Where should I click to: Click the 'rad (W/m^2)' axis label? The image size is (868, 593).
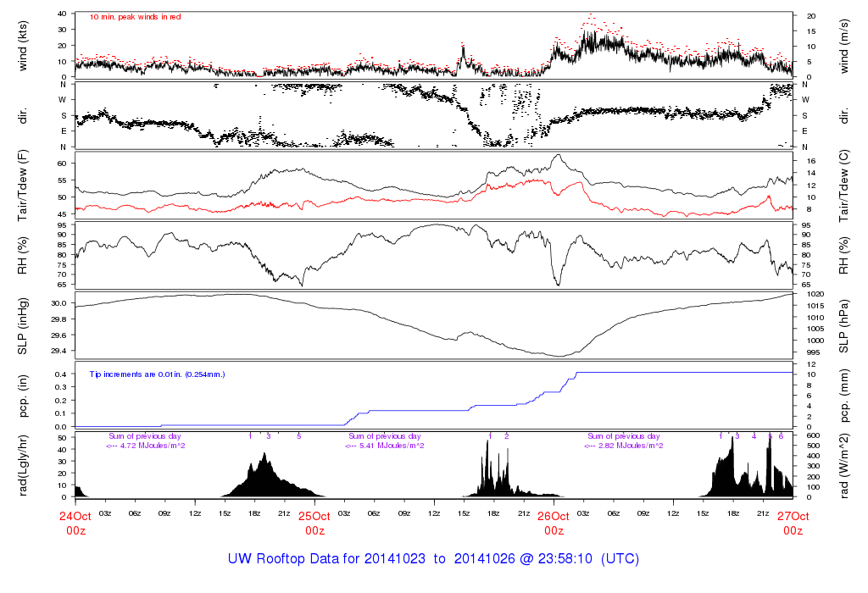tap(843, 465)
